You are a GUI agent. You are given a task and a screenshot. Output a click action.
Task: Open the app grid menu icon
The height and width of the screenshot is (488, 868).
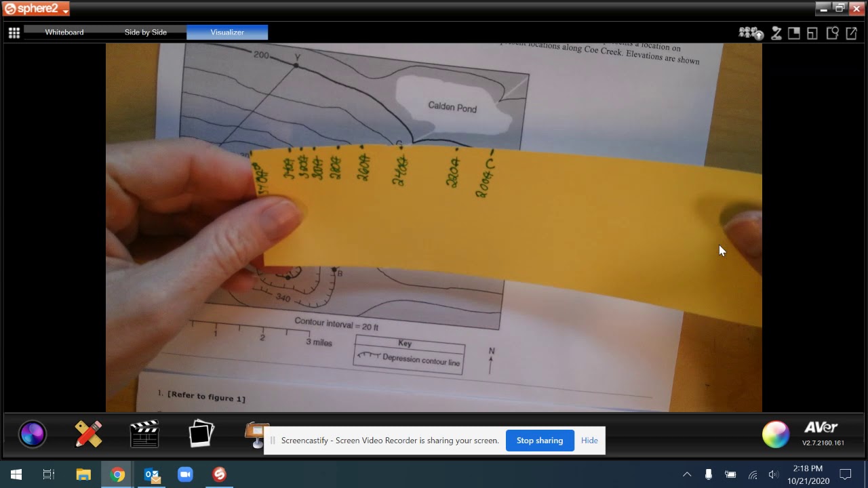click(x=14, y=33)
